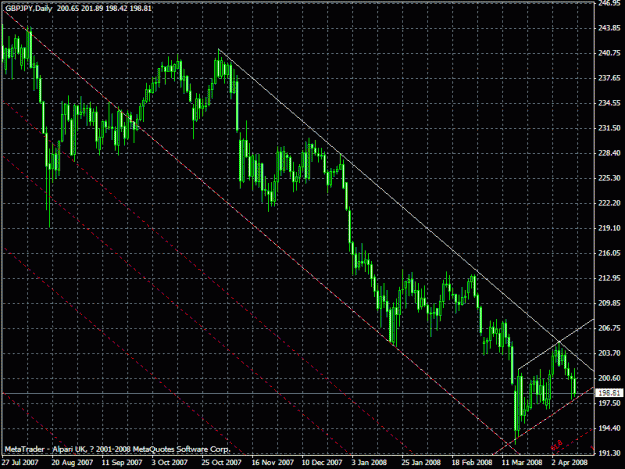Click the current price label 198.81
The image size is (625, 469).
click(609, 393)
